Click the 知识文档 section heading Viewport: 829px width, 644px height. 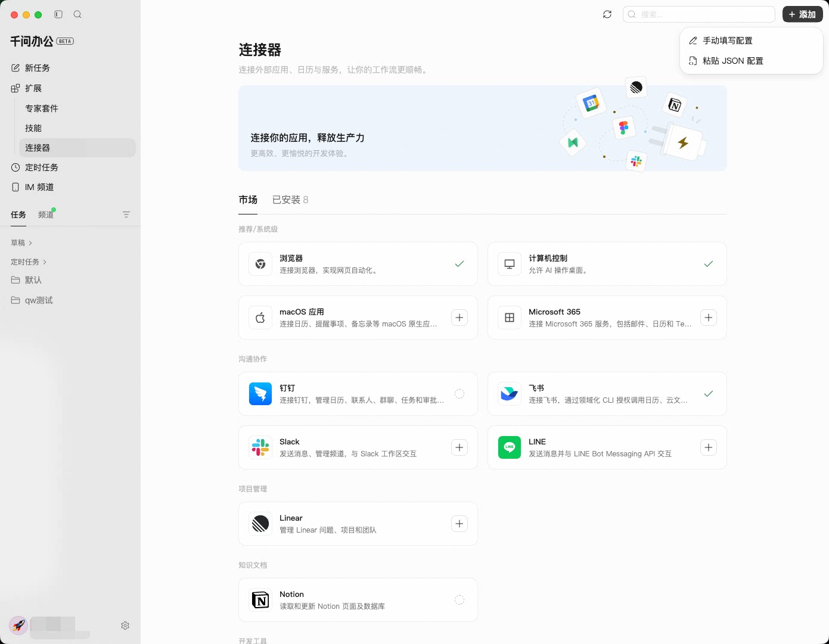point(253,565)
